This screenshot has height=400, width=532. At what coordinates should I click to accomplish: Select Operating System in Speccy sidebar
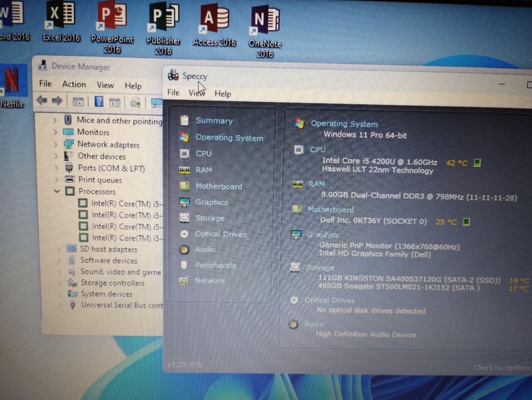coord(229,137)
